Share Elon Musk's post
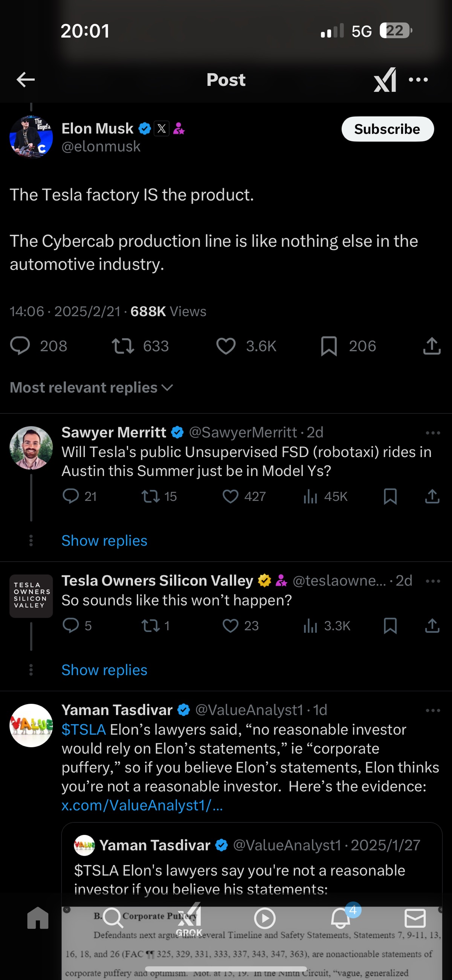452x980 pixels. 432,346
